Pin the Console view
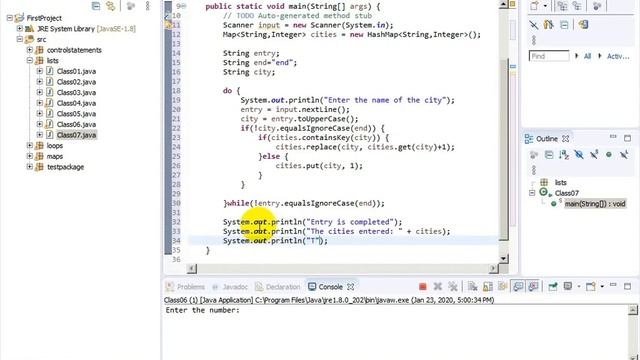The width and height of the screenshot is (640, 360). coord(553,287)
